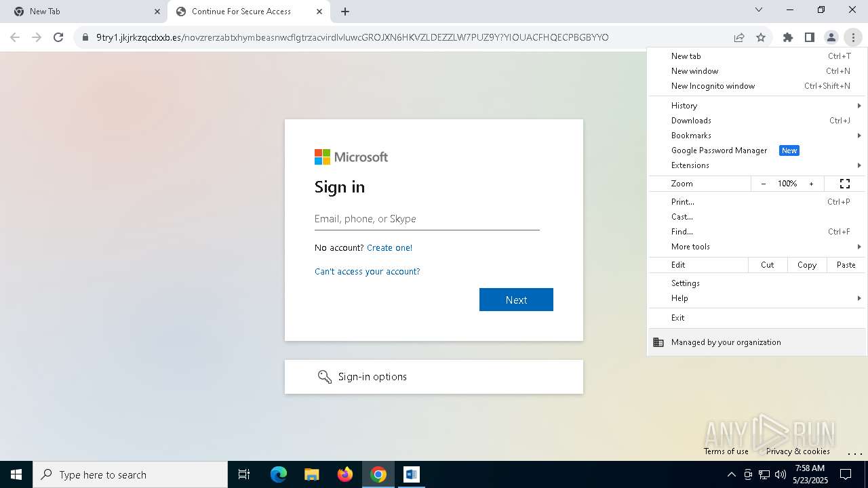Decrease zoom with minus button
Viewport: 868px width, 488px height.
click(764, 184)
